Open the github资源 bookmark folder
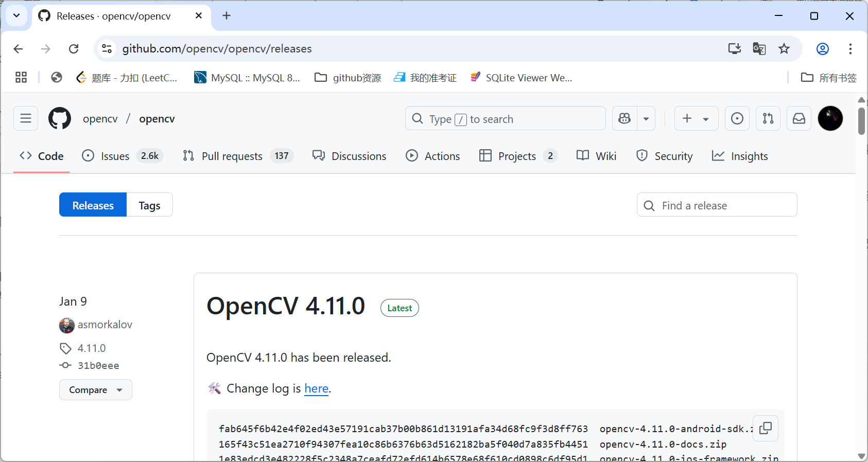Screen dimensions: 868x462 348,78
